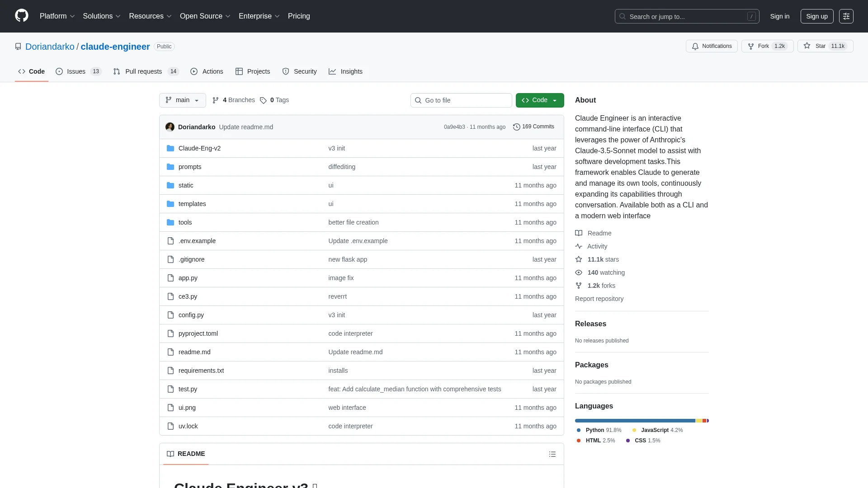
Task: Open the GitHub home logo
Action: pyautogui.click(x=21, y=16)
